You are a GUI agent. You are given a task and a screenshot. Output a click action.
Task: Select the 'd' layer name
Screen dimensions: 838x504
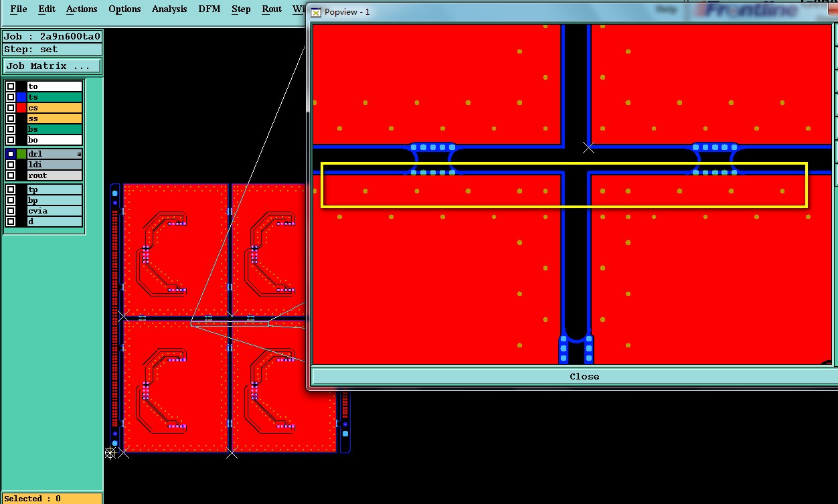click(54, 222)
